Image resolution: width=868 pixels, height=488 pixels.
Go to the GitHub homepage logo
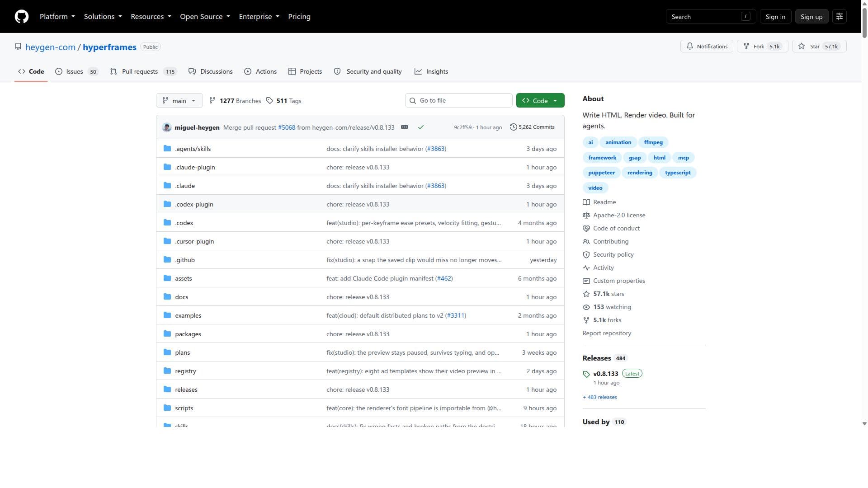[22, 17]
